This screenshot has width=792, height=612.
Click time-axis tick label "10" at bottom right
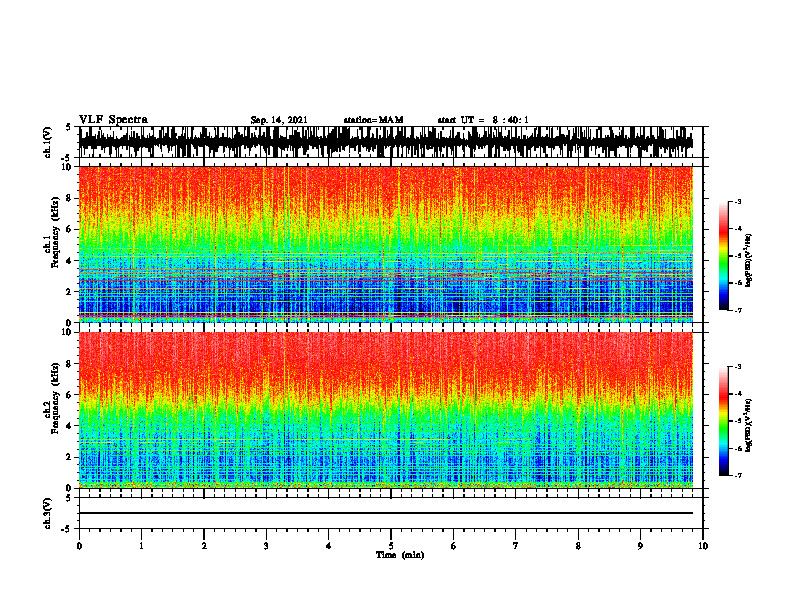pos(703,546)
